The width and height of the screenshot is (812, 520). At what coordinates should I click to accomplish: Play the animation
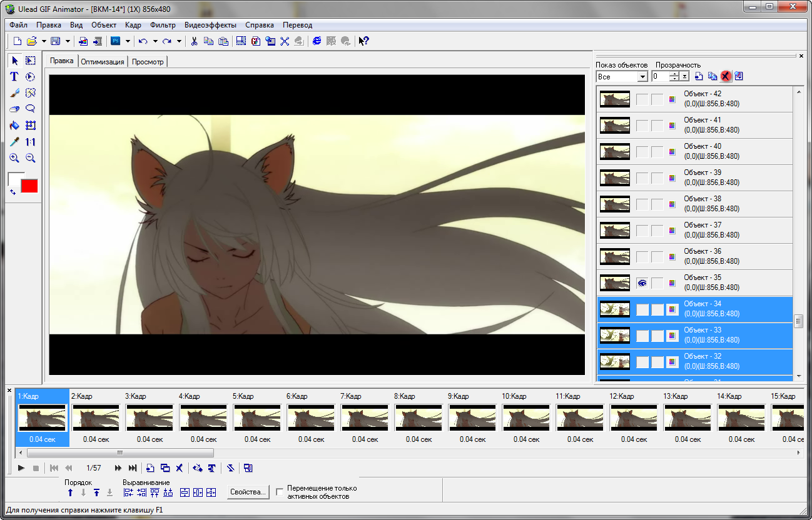tap(21, 467)
